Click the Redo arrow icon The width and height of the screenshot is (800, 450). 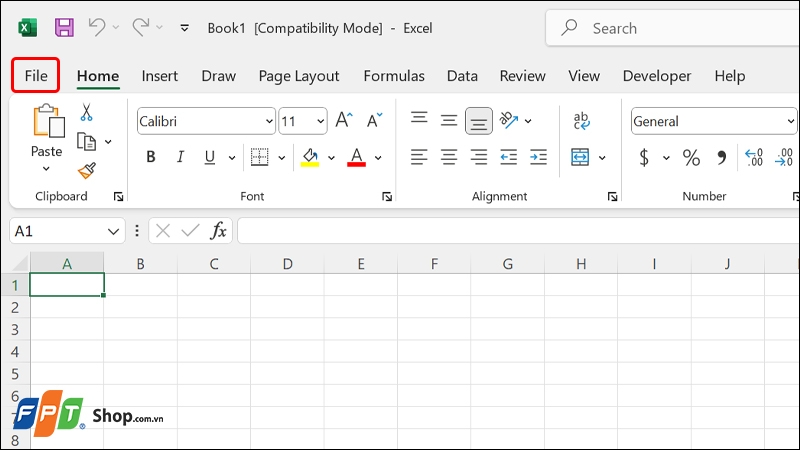click(141, 27)
